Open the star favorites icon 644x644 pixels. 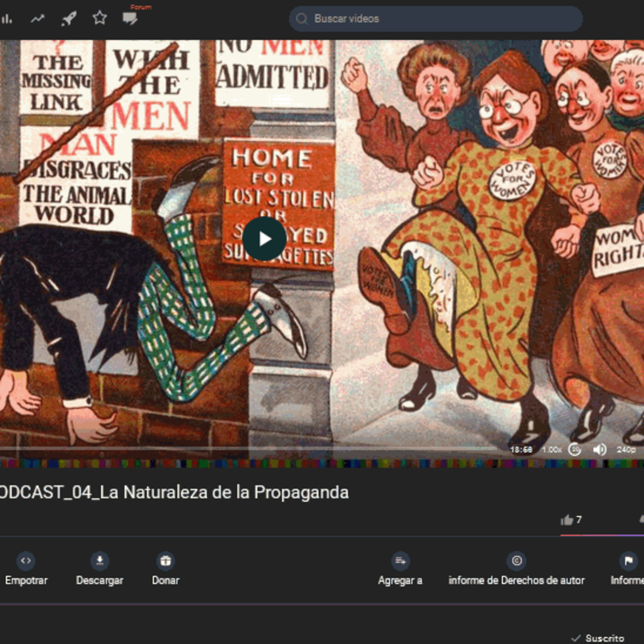click(x=99, y=18)
